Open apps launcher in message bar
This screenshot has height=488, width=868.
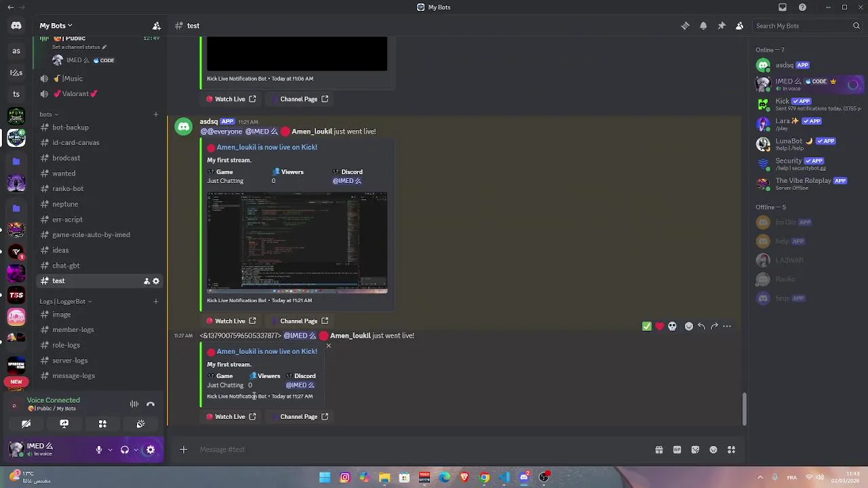tap(732, 449)
